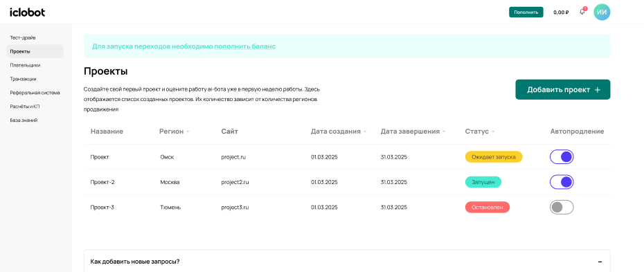Sort by the Дата завершения column arrow
This screenshot has width=644, height=272.
pos(444,132)
